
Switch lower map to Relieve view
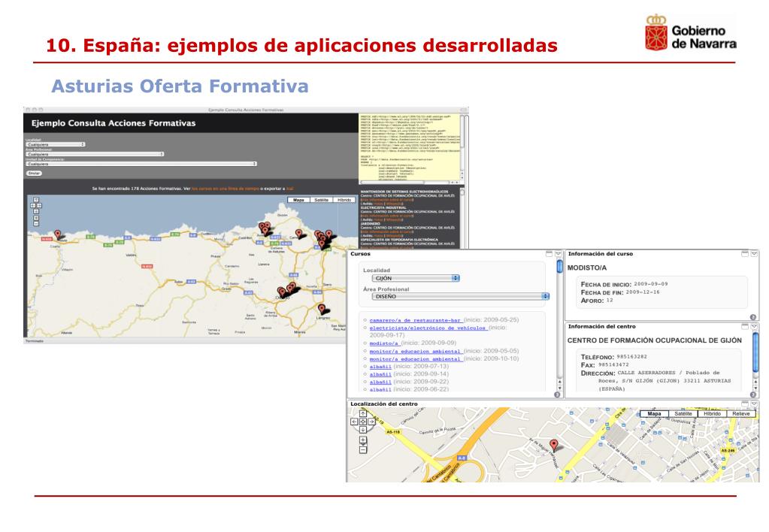(740, 414)
